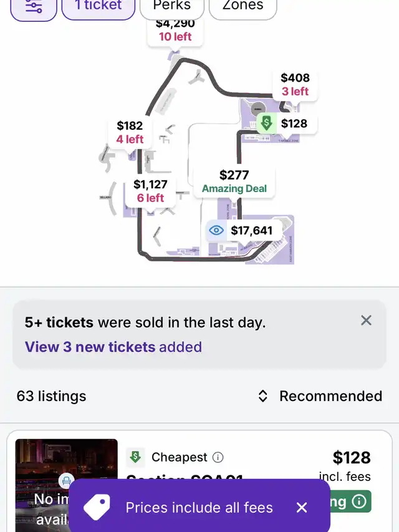The width and height of the screenshot is (399, 532).
Task: Tap the cheapest dollar badge icon in listing
Action: [x=135, y=457]
